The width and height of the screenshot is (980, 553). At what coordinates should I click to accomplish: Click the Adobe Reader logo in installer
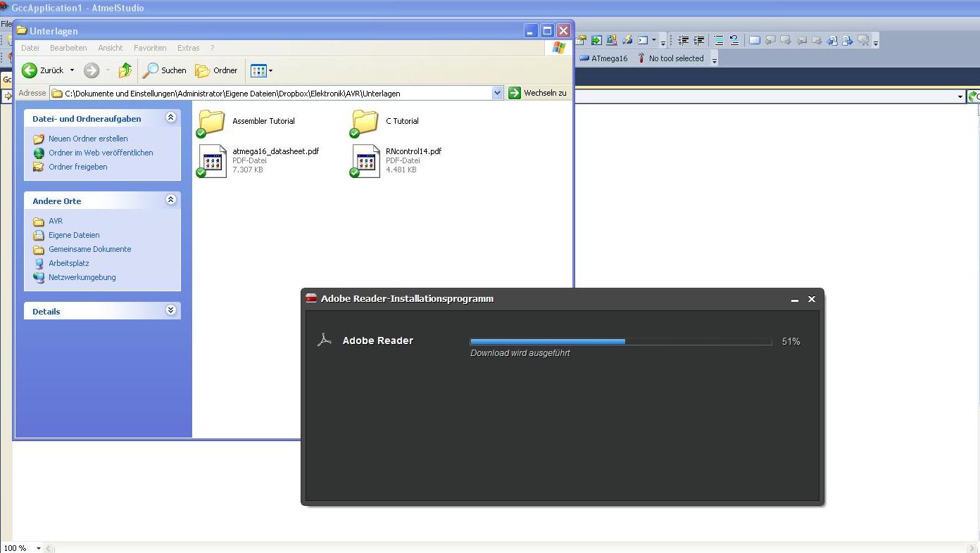(x=324, y=341)
